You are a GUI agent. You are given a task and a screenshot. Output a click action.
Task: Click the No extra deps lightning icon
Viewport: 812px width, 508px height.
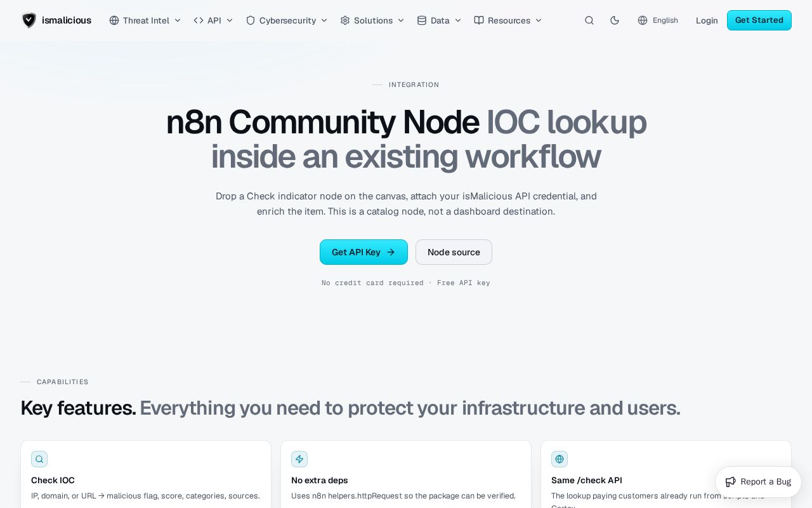[x=299, y=459]
